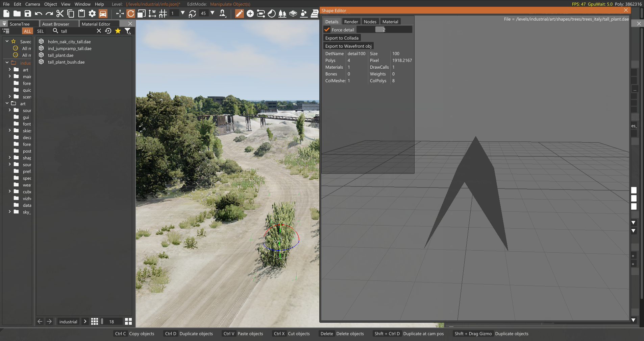
Task: Go forward in asset browser history
Action: click(49, 321)
